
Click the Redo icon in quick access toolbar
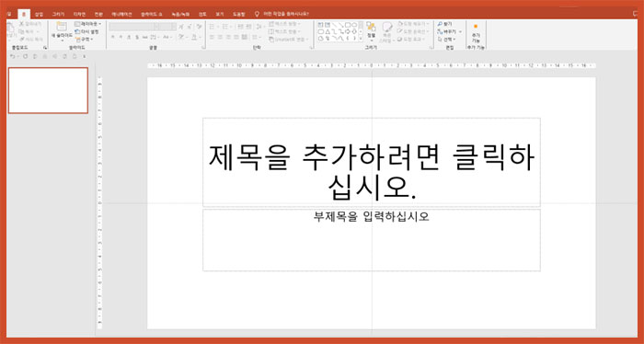25,56
